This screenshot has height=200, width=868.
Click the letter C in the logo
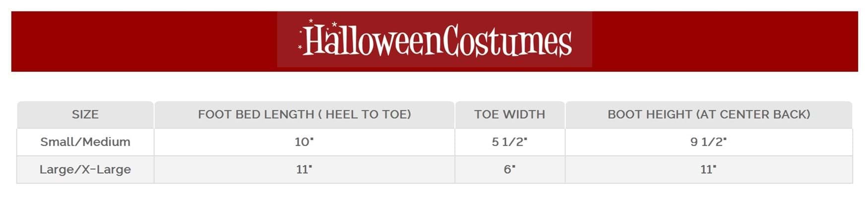[451, 41]
